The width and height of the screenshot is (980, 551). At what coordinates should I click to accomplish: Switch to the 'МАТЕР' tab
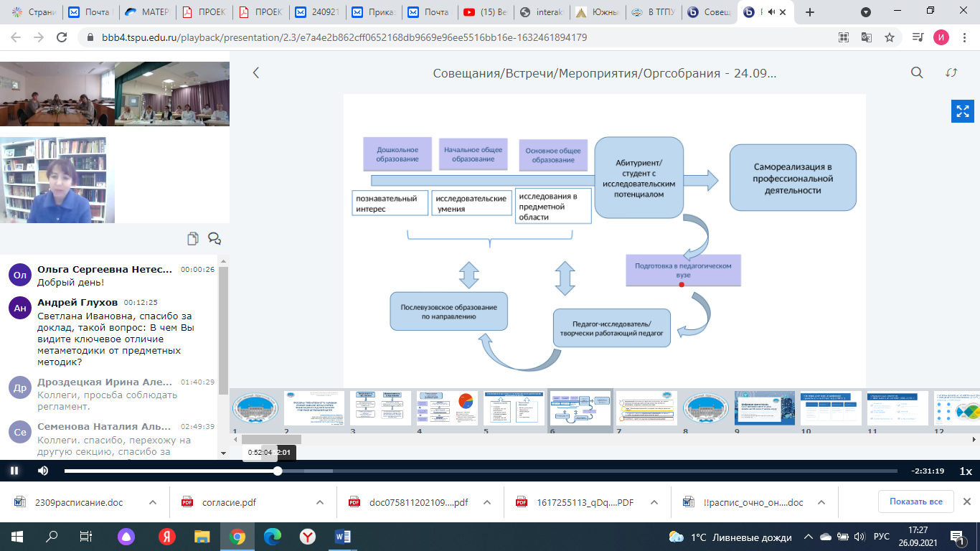(148, 12)
